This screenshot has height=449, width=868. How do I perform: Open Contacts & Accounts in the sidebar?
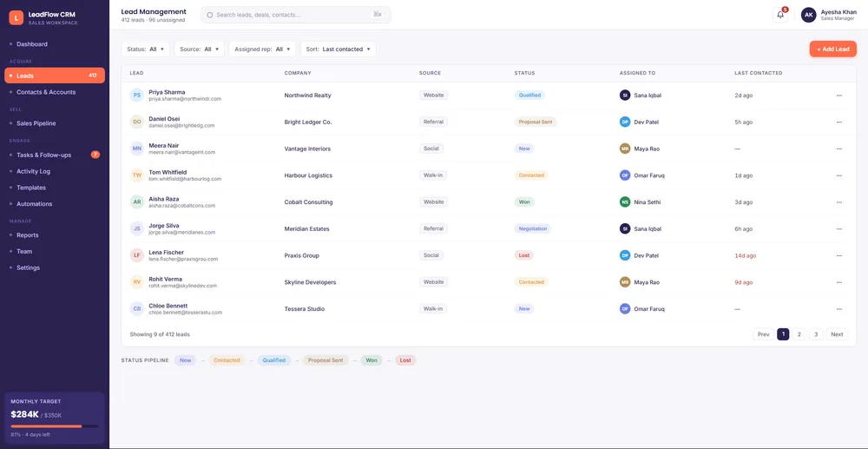[x=54, y=92]
